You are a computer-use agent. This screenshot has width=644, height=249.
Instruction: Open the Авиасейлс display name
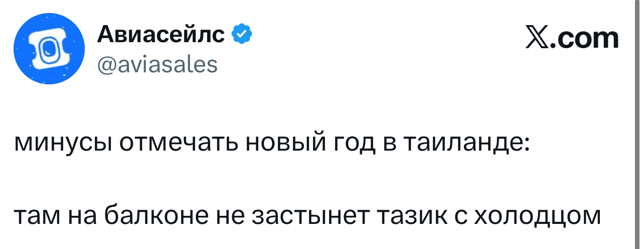(160, 35)
